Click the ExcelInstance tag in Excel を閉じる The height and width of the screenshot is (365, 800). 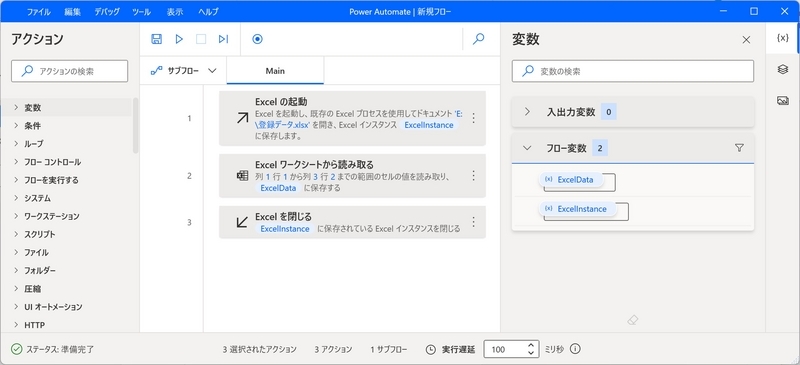click(285, 229)
